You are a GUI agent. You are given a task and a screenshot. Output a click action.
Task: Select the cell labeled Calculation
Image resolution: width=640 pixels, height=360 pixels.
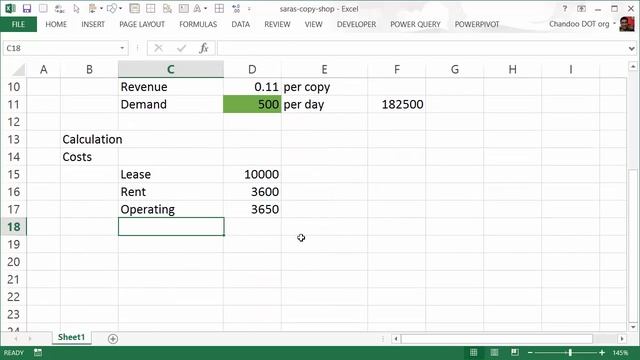click(89, 139)
